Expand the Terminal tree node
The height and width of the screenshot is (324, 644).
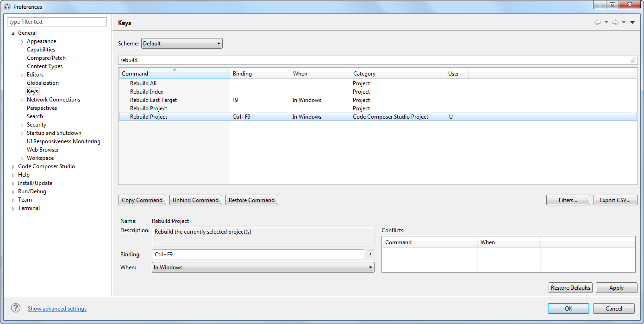coord(13,209)
